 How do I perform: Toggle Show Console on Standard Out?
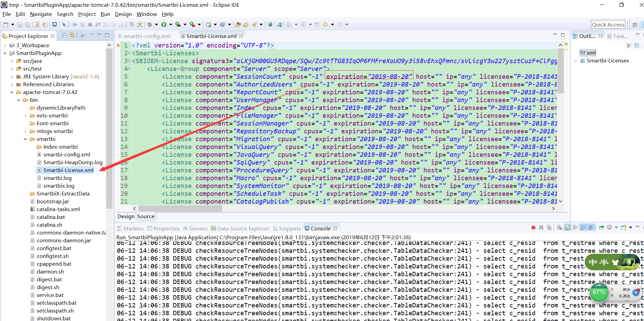pos(583,227)
